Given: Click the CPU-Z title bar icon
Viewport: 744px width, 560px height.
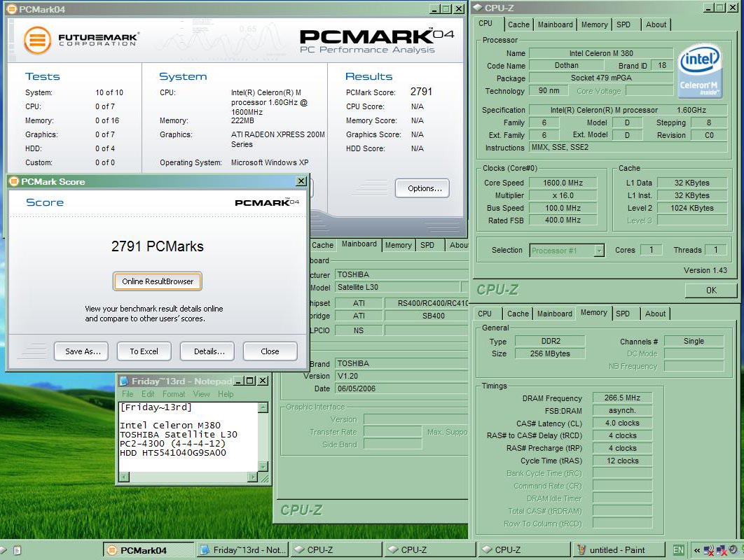Looking at the screenshot, I should (478, 8).
